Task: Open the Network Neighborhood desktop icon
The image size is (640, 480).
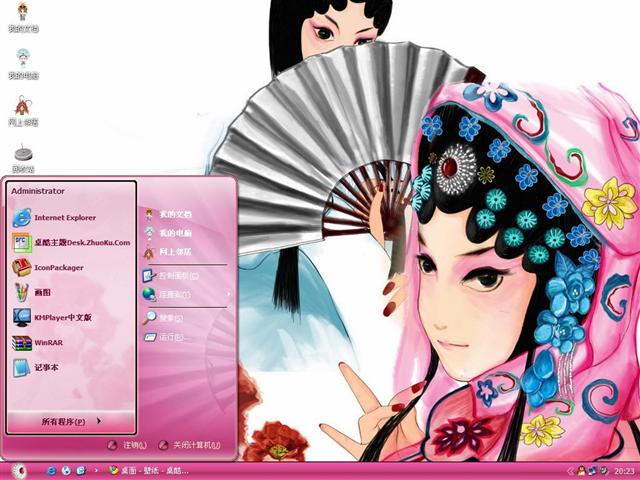Action: (23, 111)
